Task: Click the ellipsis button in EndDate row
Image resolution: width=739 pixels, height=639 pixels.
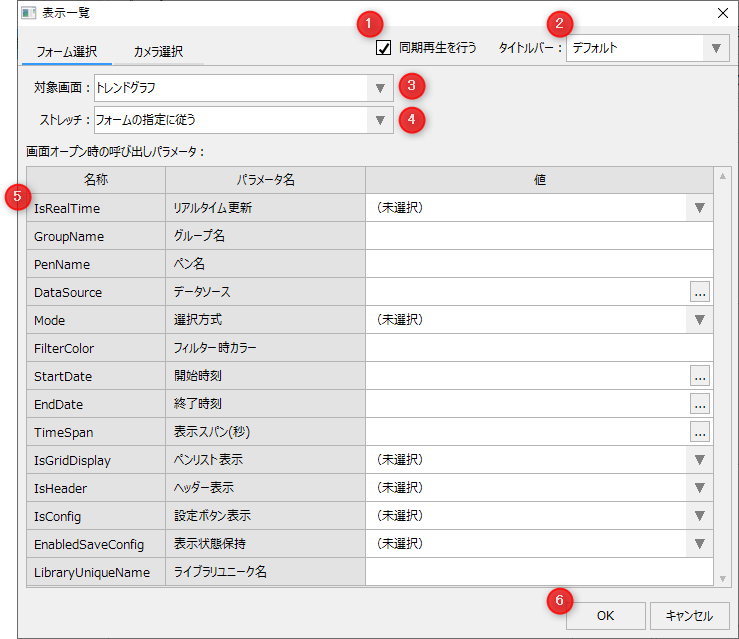Action: coord(700,404)
